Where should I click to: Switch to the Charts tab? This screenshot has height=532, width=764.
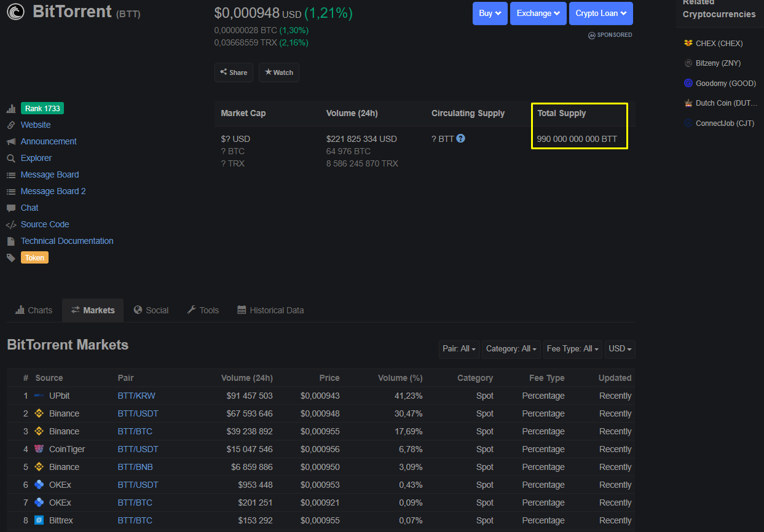point(34,310)
